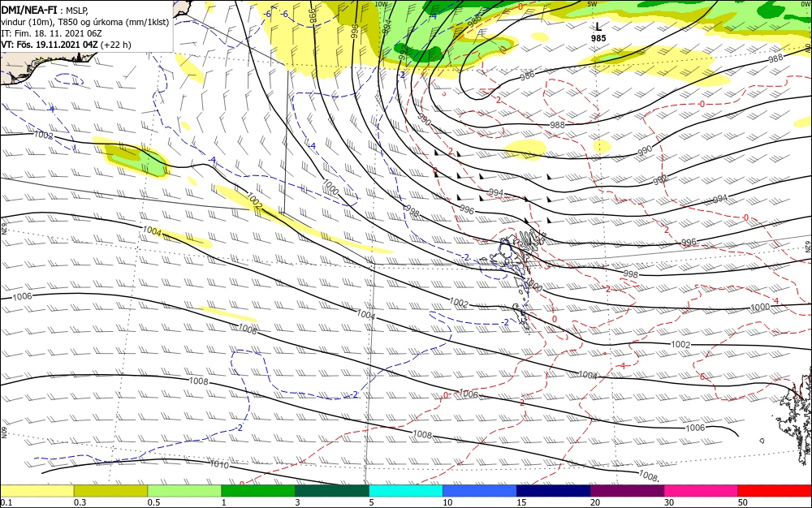Viewport: 812px width, 508px height.
Task: Click the '985' value under the L marker
Action: tap(598, 38)
